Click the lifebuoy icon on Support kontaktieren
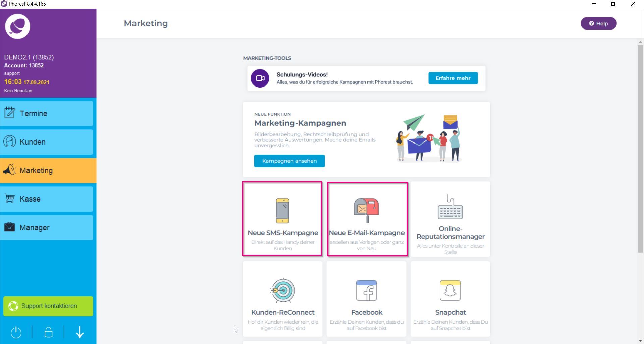The width and height of the screenshot is (644, 344). [x=13, y=306]
